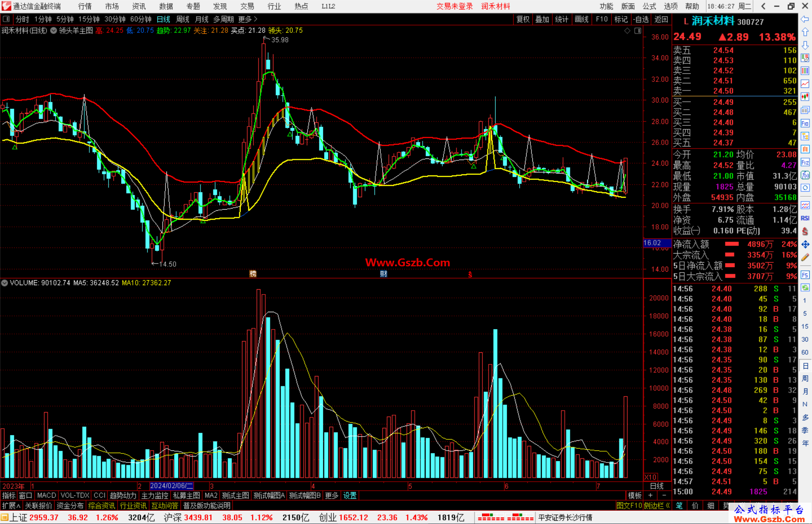Select weekly 周 period in sidebar
The height and width of the screenshot is (524, 812).
pyautogui.click(x=805, y=378)
